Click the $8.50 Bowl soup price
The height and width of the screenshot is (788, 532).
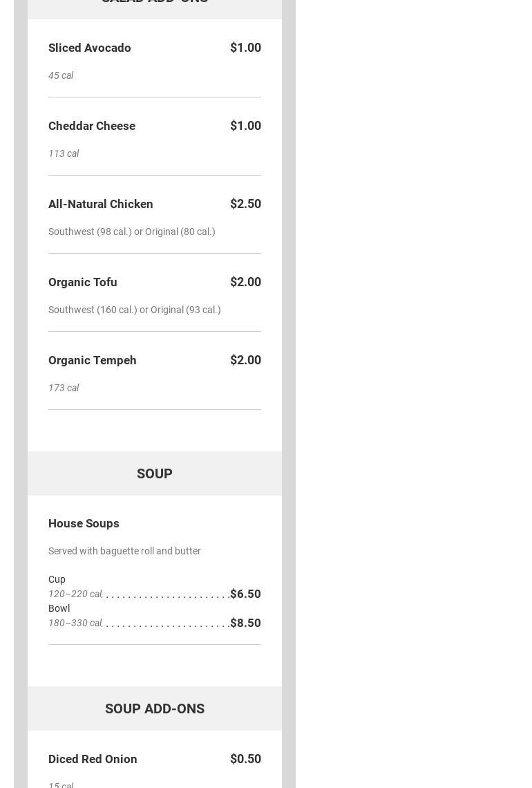(245, 623)
